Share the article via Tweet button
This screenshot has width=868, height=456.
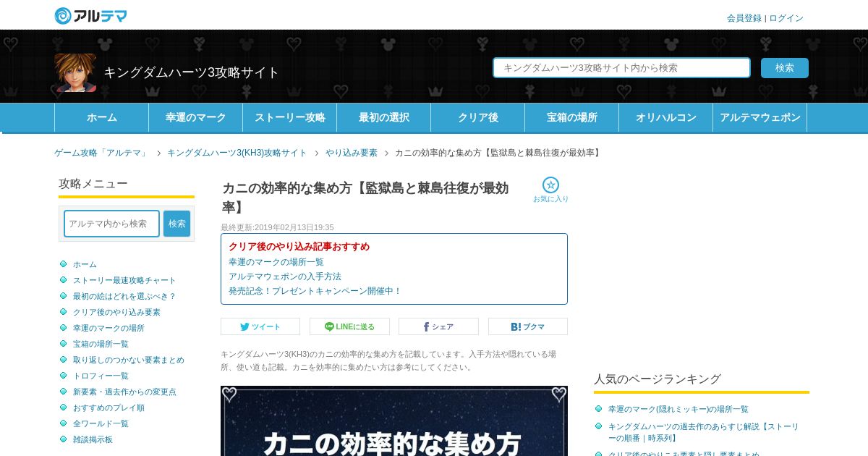click(x=260, y=326)
